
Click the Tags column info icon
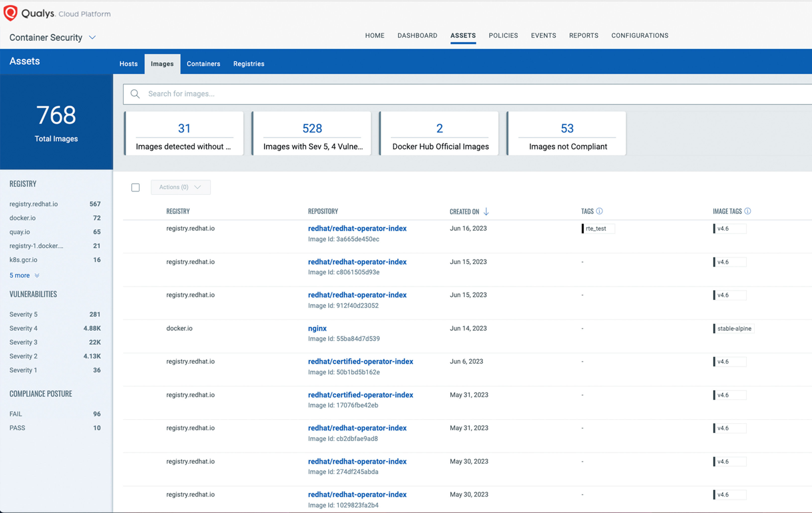coord(599,211)
